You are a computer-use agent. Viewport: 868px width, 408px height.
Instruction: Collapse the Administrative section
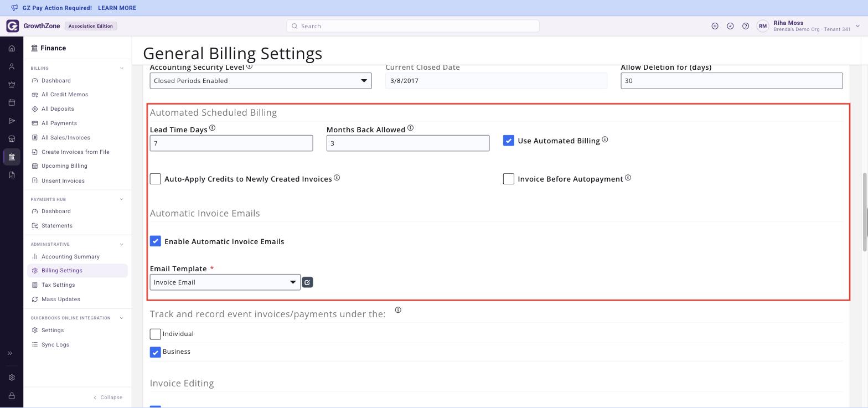(x=122, y=245)
